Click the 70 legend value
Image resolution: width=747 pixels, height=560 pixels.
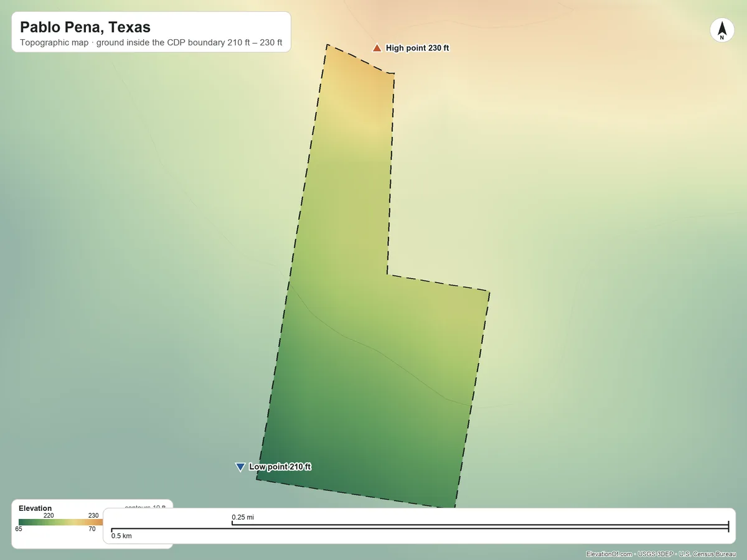tap(92, 529)
